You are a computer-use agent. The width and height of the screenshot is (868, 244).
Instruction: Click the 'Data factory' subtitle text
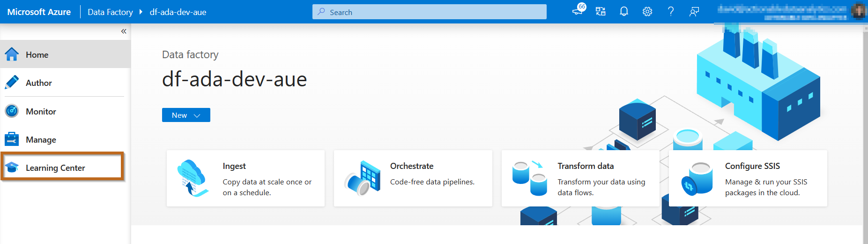pyautogui.click(x=190, y=55)
